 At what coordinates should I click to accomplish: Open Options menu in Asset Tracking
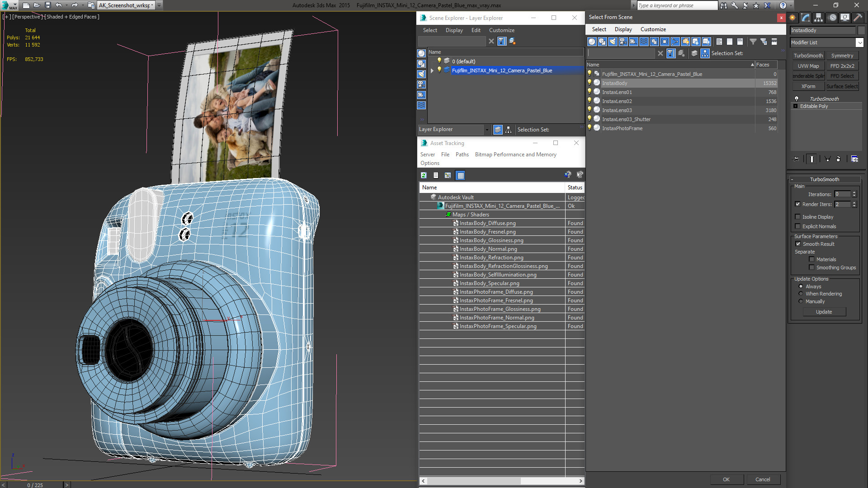(429, 163)
